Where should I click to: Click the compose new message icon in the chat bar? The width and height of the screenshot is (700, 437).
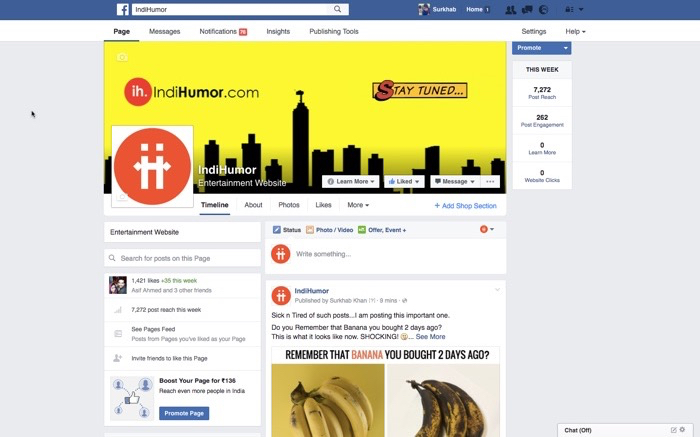coord(673,430)
